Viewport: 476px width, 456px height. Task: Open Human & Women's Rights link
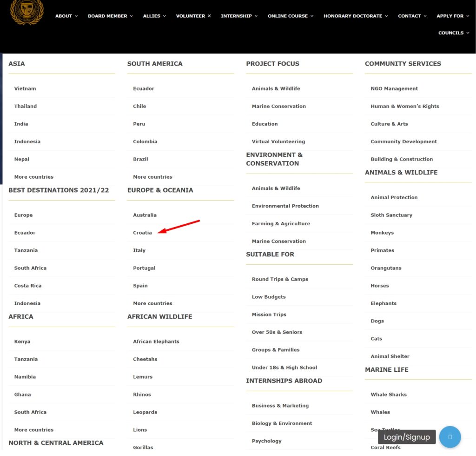[404, 106]
